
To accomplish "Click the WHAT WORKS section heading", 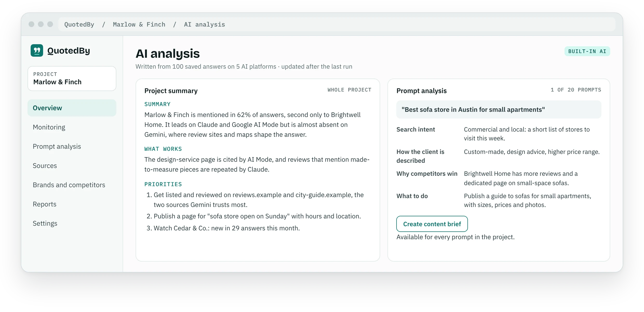I will (x=163, y=149).
